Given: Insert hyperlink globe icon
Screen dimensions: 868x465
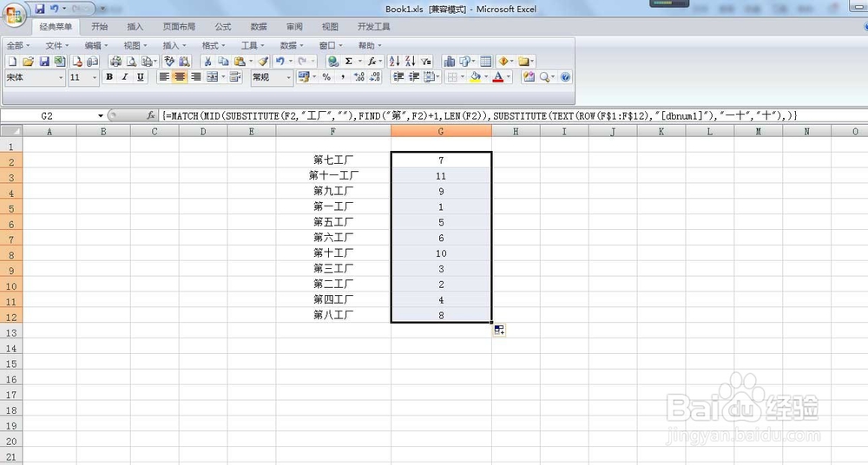Looking at the screenshot, I should point(332,62).
